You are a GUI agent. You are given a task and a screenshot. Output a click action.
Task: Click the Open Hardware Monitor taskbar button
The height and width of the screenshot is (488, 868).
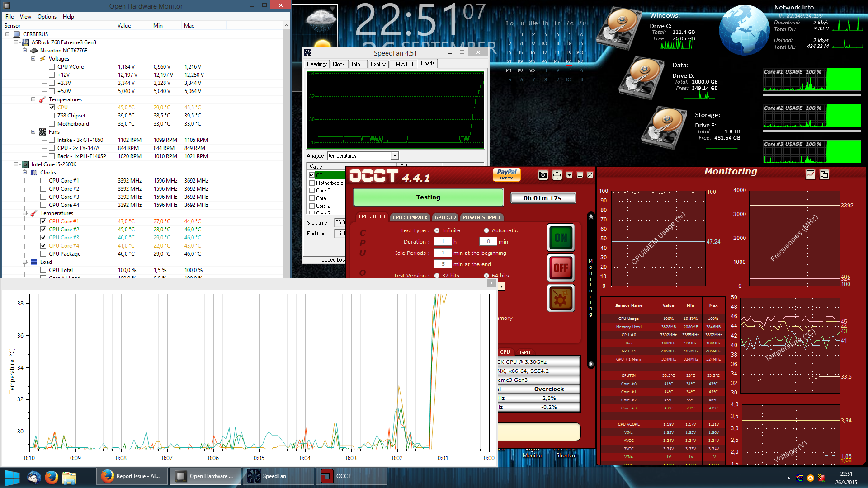[x=205, y=476]
